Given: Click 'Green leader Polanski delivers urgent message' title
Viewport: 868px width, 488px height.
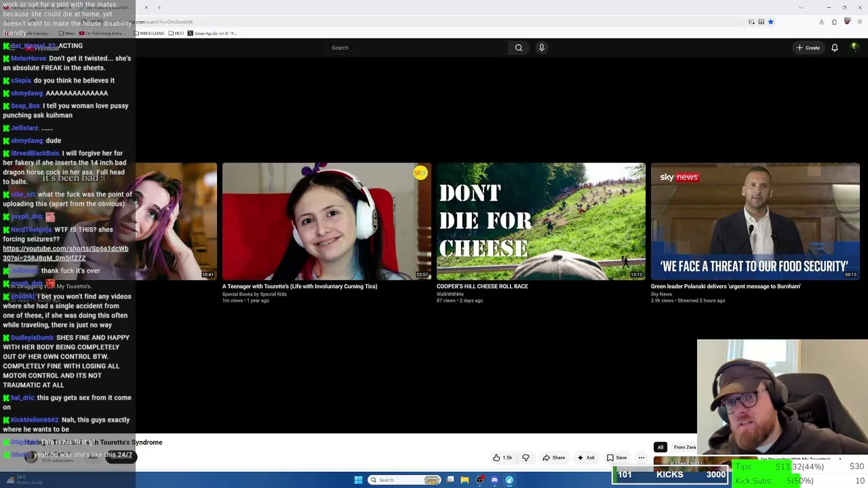Looking at the screenshot, I should coord(726,286).
